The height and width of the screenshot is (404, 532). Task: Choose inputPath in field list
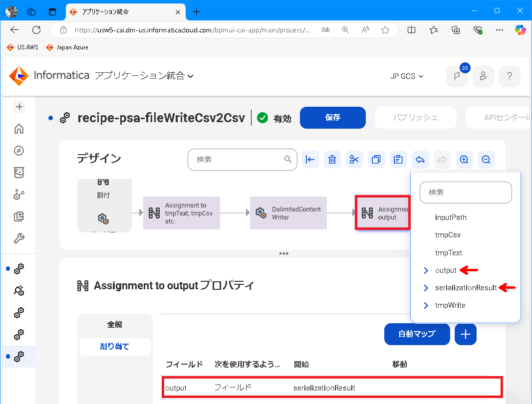451,217
